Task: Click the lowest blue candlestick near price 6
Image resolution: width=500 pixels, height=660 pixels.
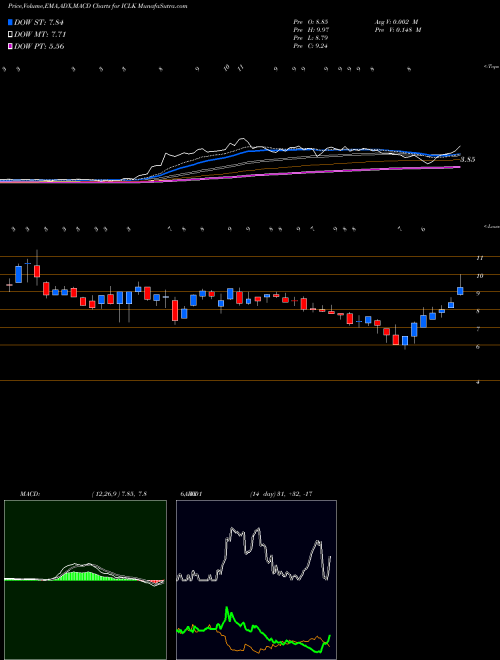Action: (x=405, y=341)
